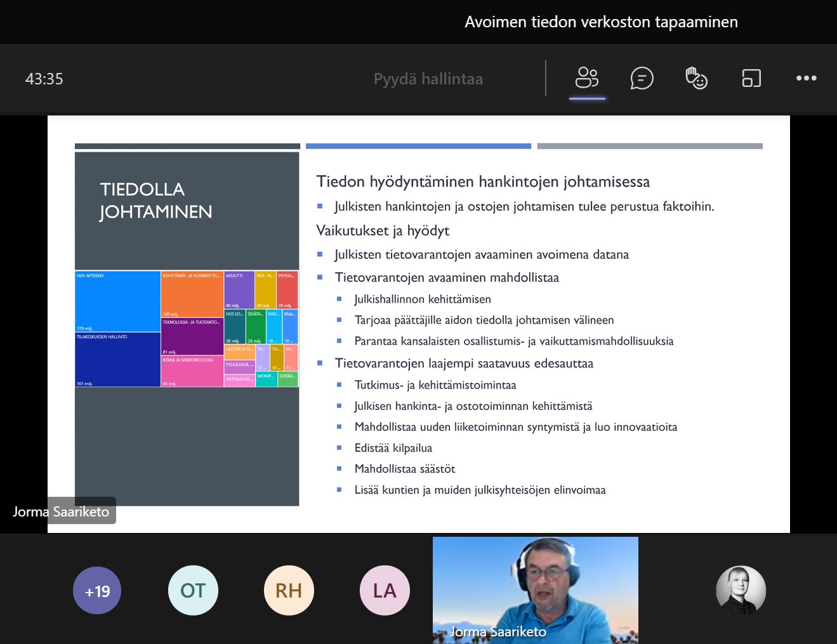The width and height of the screenshot is (837, 644).
Task: Click the 43:35 meeting timer
Action: 44,79
